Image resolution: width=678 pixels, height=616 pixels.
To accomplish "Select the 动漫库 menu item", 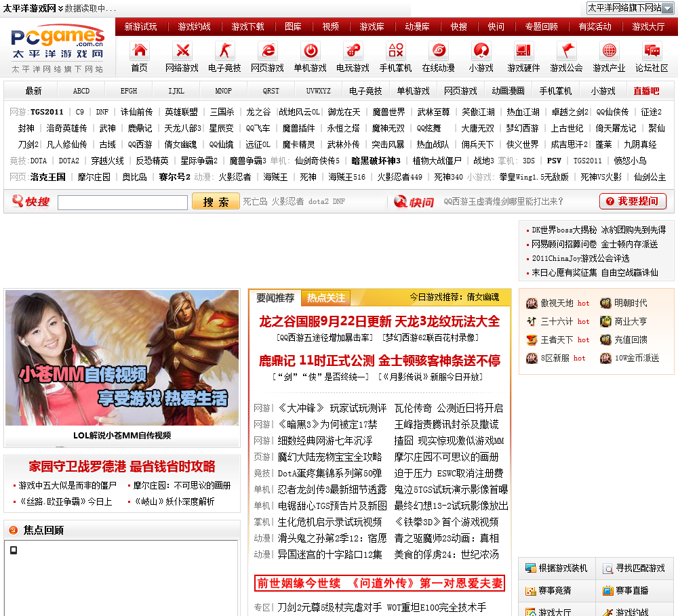I will 417,27.
